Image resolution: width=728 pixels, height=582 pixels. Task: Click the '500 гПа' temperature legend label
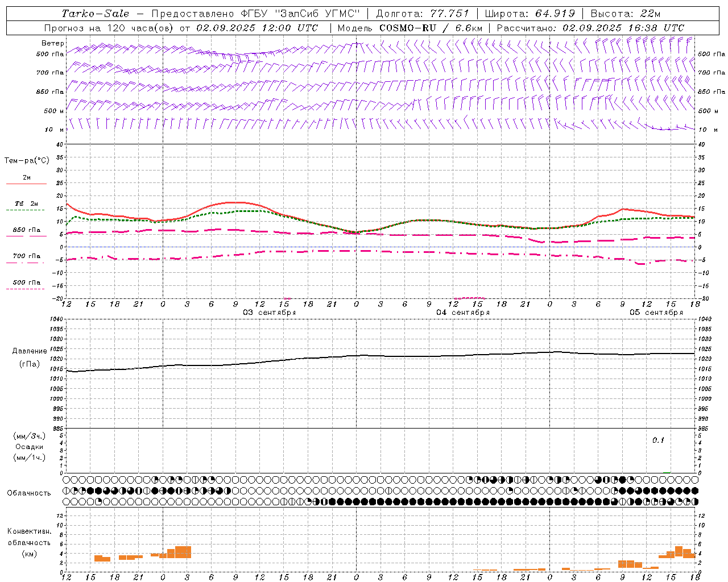27,282
